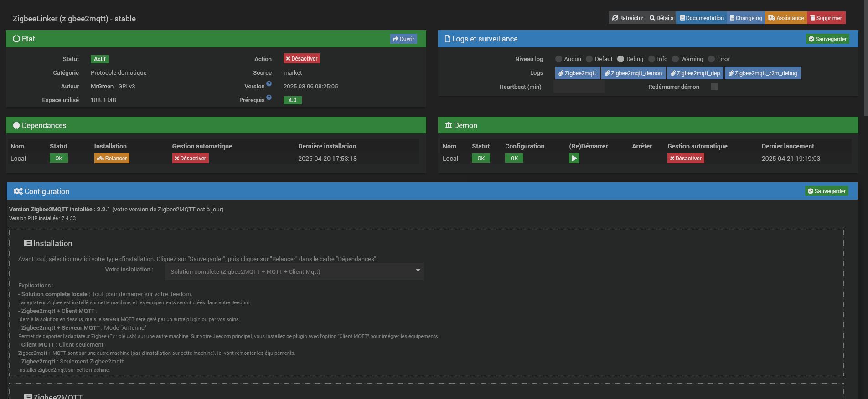This screenshot has height=399, width=868.
Task: Disable automatic management of dependencies
Action: tap(191, 159)
